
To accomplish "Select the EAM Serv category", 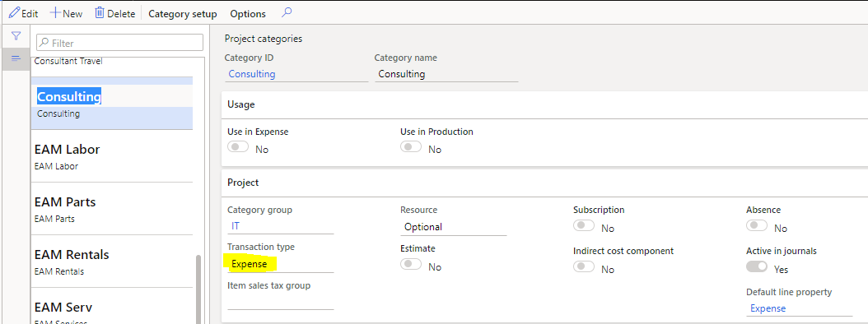I will click(112, 306).
